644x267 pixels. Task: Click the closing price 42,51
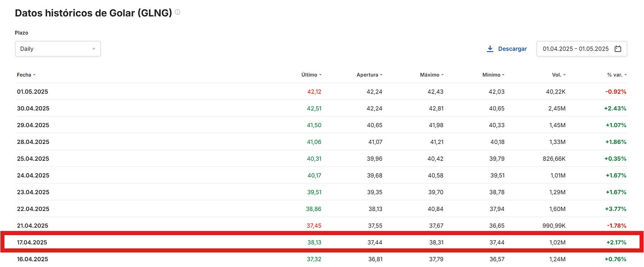[314, 108]
